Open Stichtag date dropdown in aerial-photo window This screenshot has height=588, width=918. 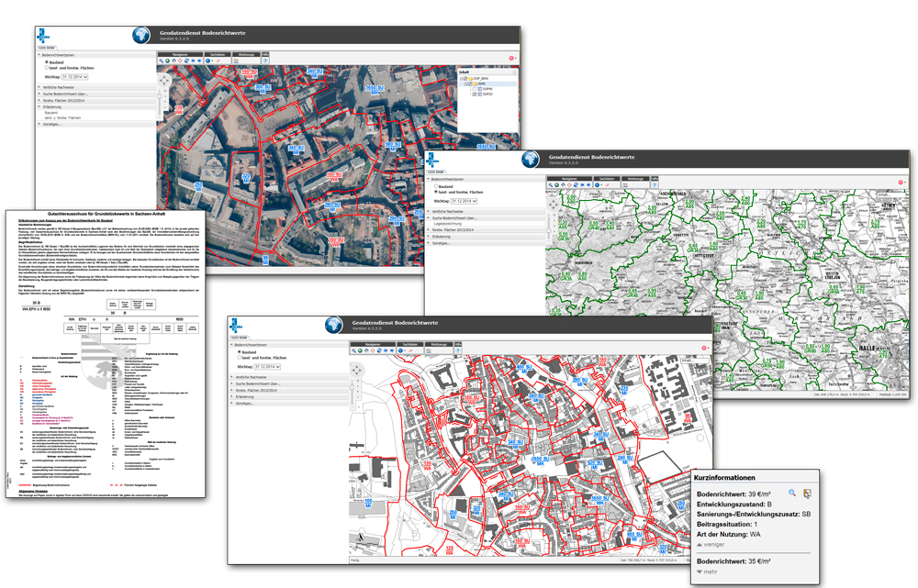pyautogui.click(x=75, y=77)
